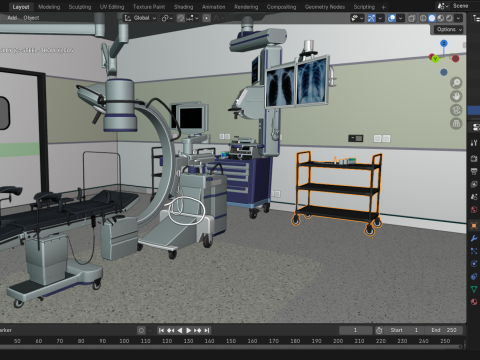Viewport: 480px width, 360px height.
Task: Open the Output properties tab
Action: click(x=474, y=171)
